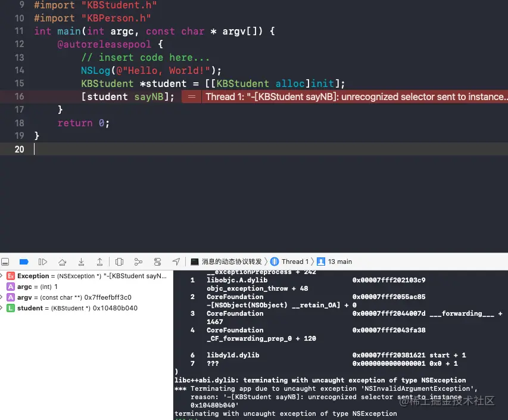This screenshot has height=420, width=508.
Task: Select student = (KBStudent *) 0x10480b040 text
Action: tap(77, 308)
